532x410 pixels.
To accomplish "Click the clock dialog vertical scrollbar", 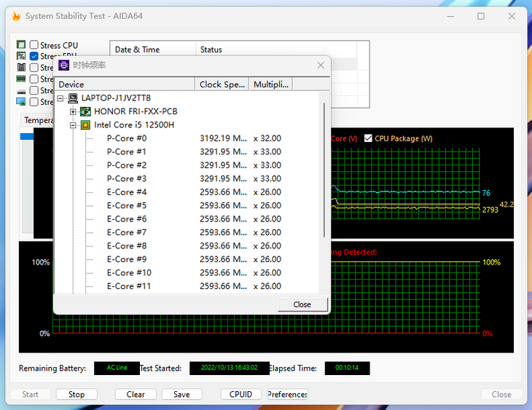I will (x=324, y=170).
